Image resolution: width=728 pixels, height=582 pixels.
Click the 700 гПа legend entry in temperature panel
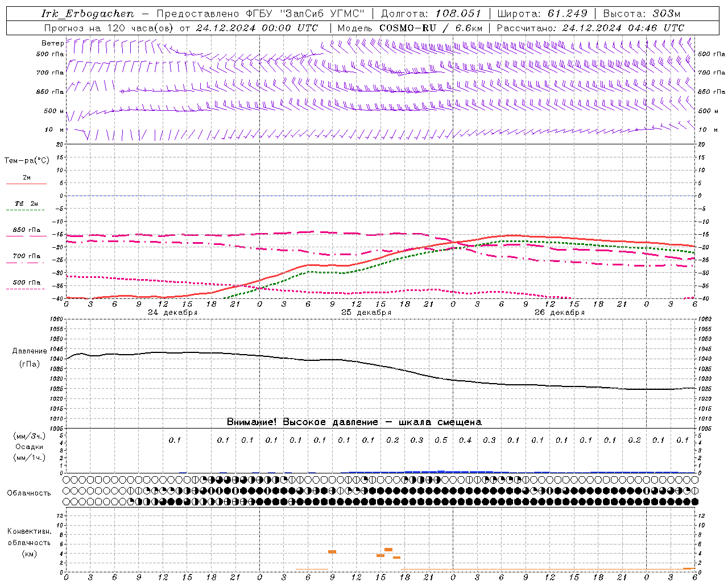coord(26,258)
